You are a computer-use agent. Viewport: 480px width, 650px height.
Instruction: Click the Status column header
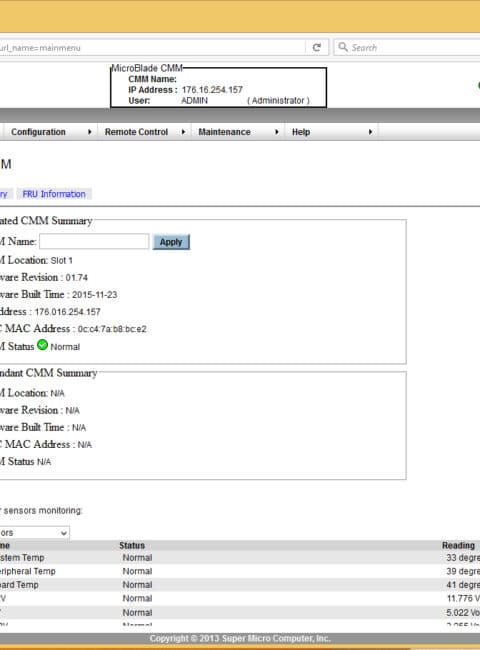(132, 546)
